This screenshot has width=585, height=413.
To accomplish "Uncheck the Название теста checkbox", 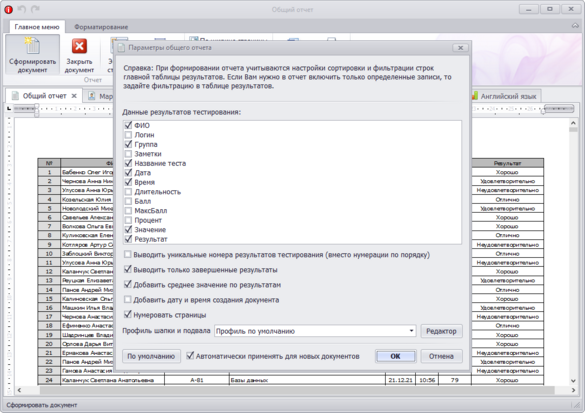I will [x=128, y=163].
